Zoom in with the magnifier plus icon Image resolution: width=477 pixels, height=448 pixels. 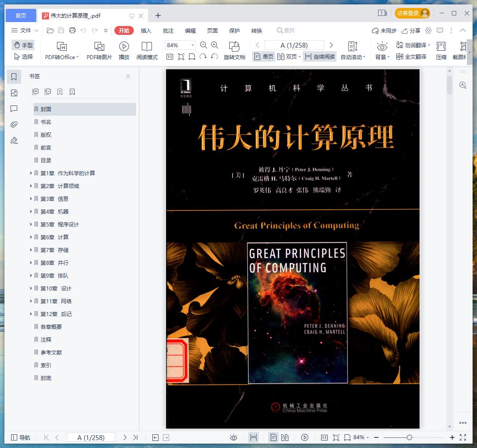pos(215,45)
